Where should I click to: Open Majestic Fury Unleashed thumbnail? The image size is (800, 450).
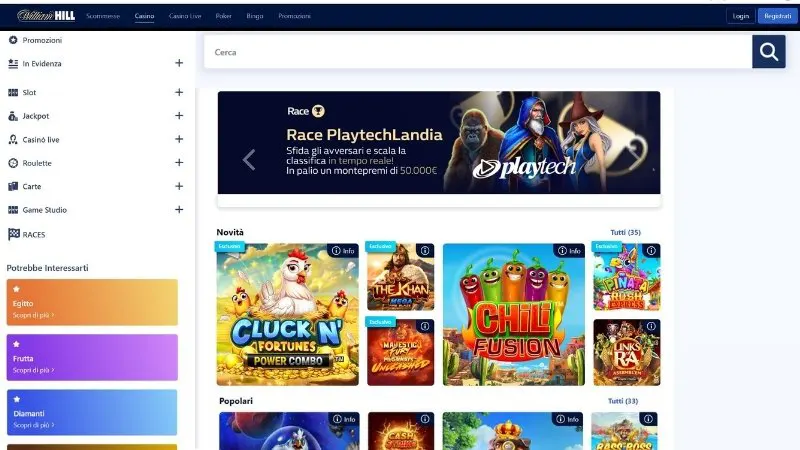click(401, 352)
